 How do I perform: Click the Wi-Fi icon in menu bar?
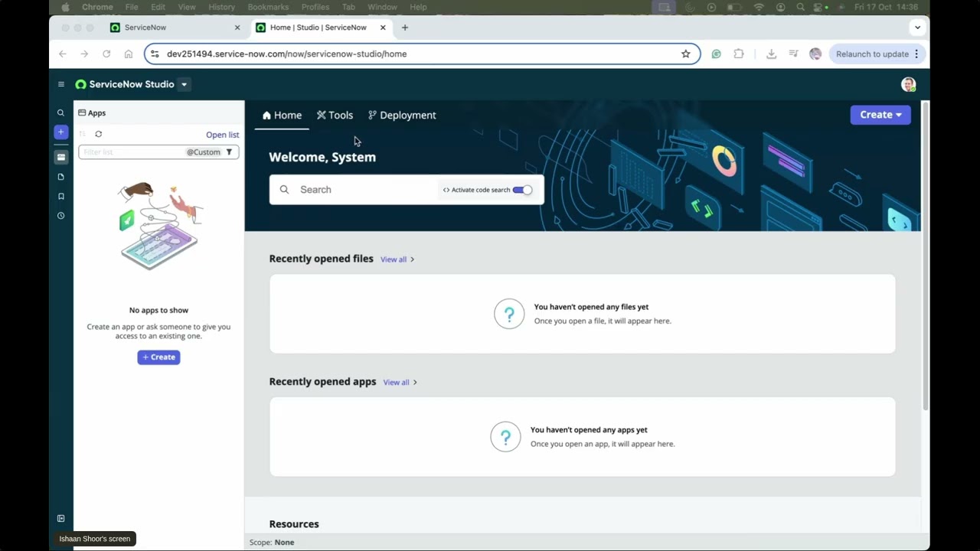pos(759,7)
